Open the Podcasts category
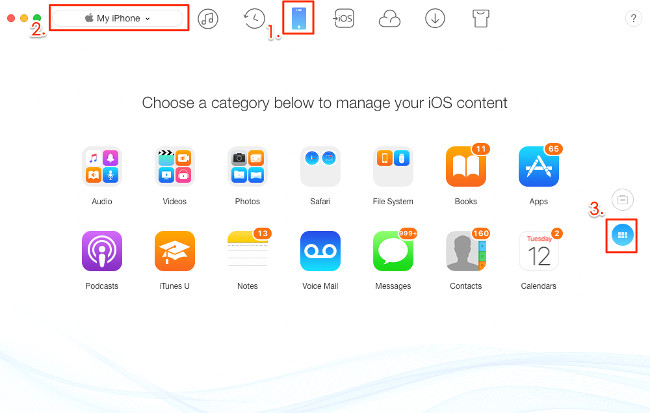The image size is (650, 413). [102, 251]
